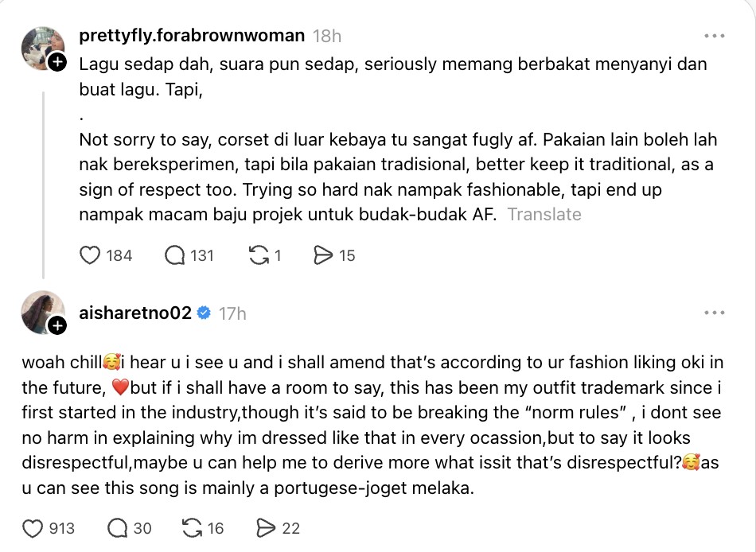Follow aisharetno02 via avatar plus badge
Viewport: 756px width, 552px height.
tap(57, 326)
